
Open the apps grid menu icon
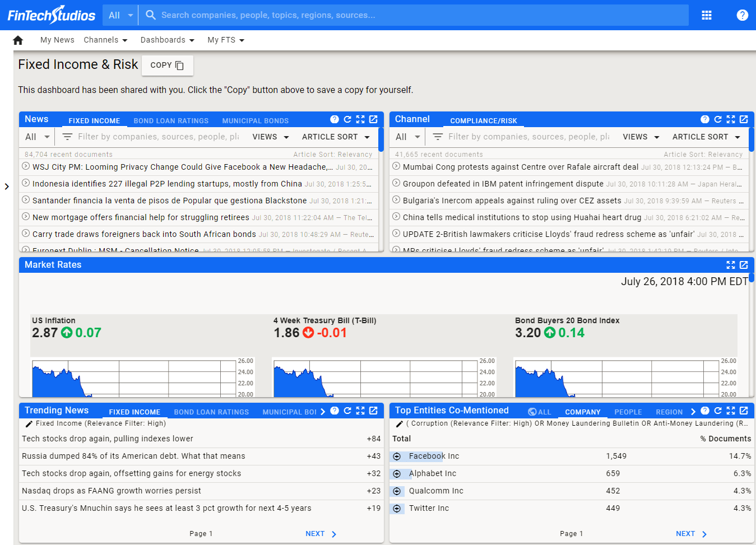coord(707,15)
